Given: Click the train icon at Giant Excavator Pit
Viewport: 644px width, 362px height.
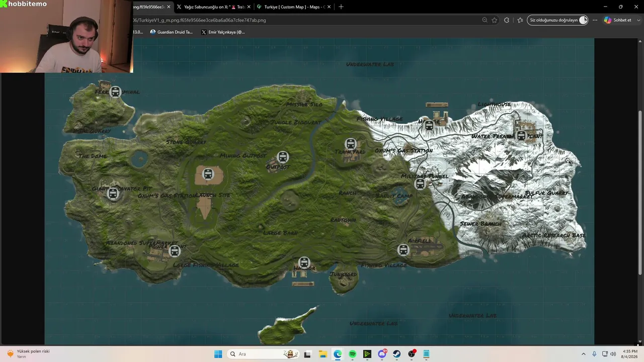Looking at the screenshot, I should 113,193.
